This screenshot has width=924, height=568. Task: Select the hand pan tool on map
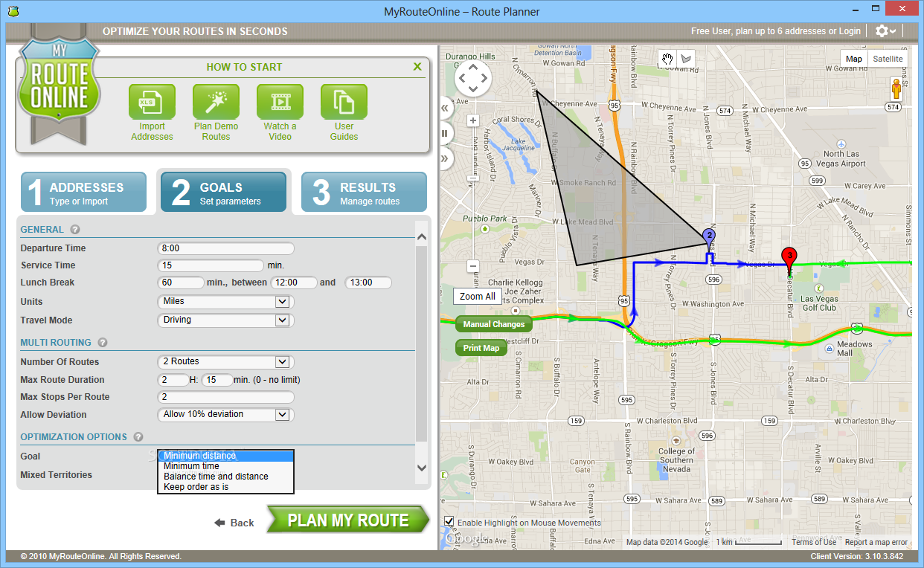[668, 59]
